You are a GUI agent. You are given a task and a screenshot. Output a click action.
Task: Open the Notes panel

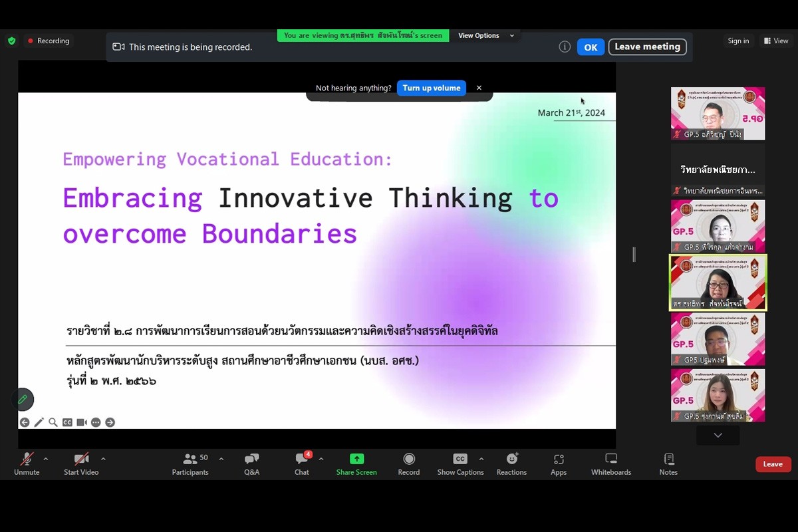(668, 464)
